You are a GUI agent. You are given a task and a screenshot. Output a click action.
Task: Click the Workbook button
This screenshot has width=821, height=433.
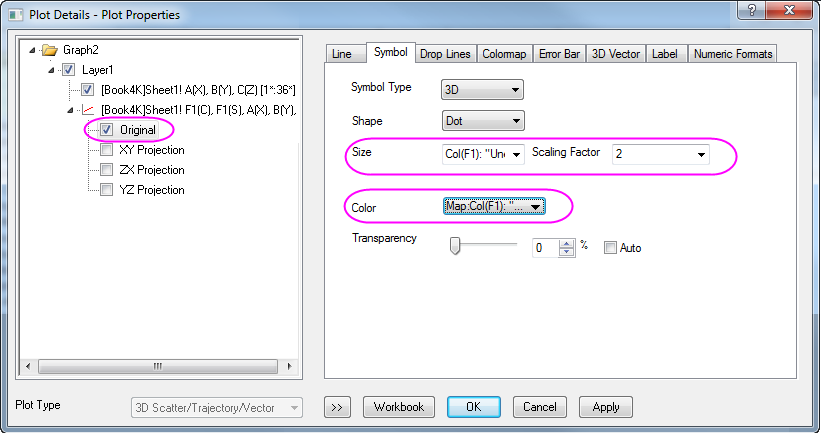pos(399,407)
